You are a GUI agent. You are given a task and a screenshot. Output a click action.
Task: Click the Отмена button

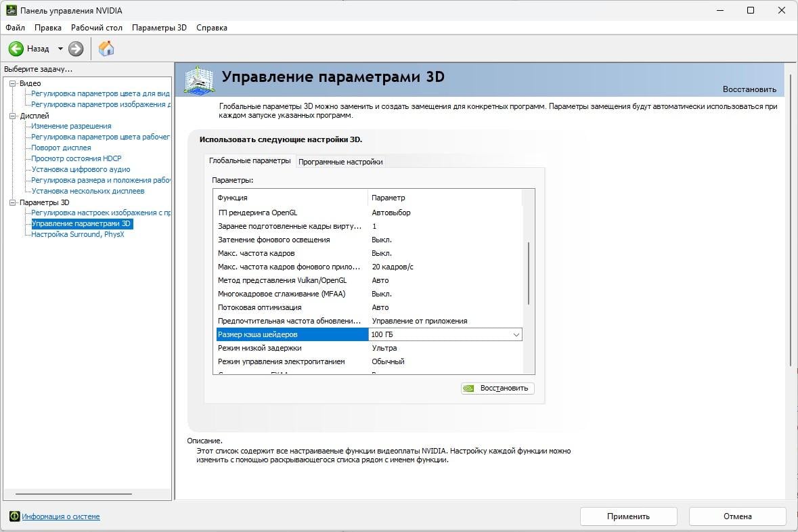pos(738,516)
